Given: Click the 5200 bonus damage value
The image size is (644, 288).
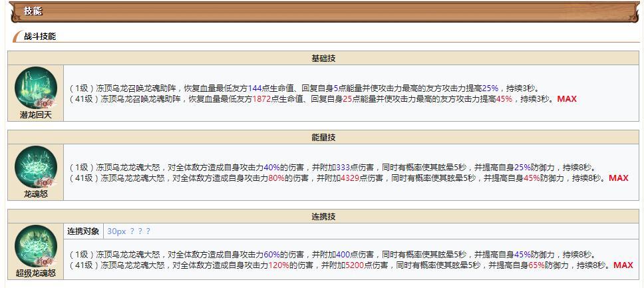Looking at the screenshot, I should tap(355, 265).
